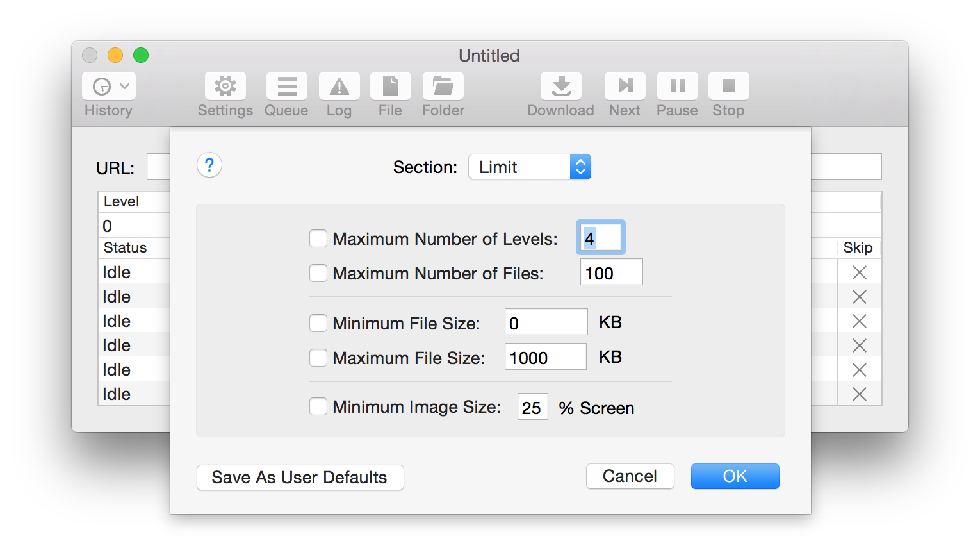Open the help question mark button

click(x=209, y=165)
